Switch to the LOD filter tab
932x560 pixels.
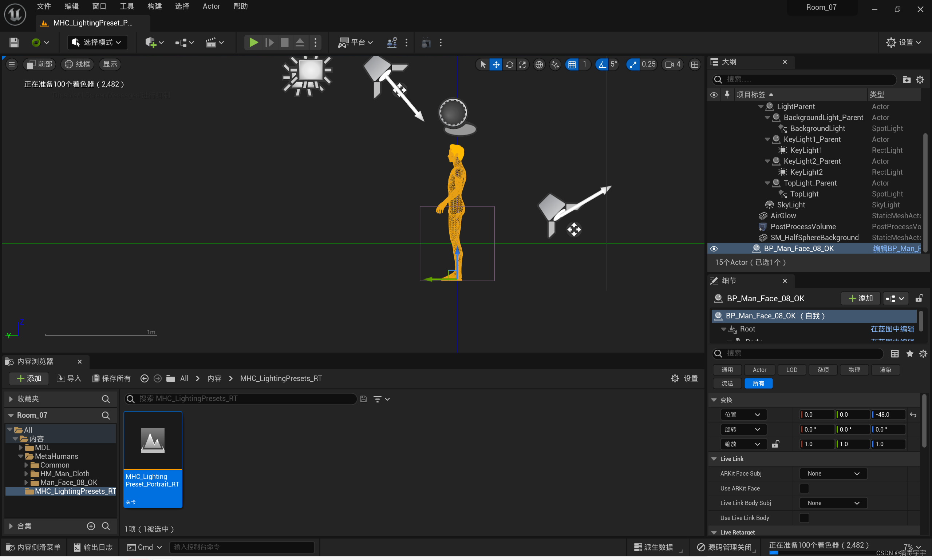[791, 370]
